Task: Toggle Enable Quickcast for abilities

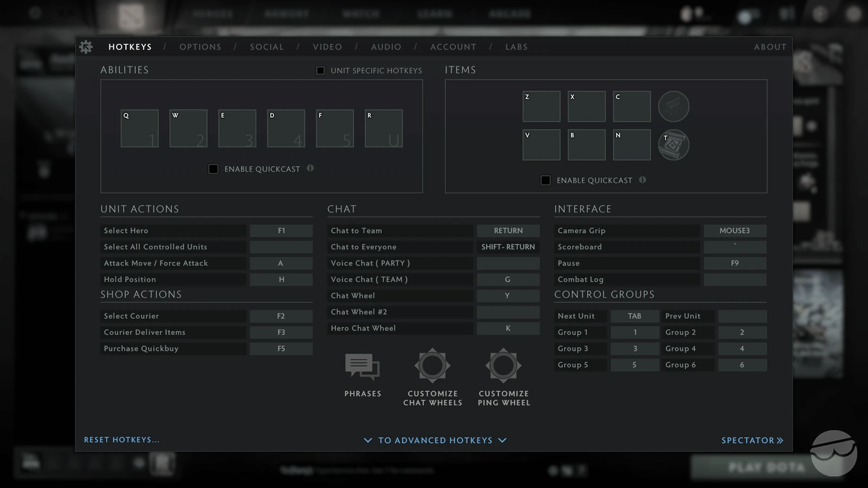Action: (x=214, y=169)
